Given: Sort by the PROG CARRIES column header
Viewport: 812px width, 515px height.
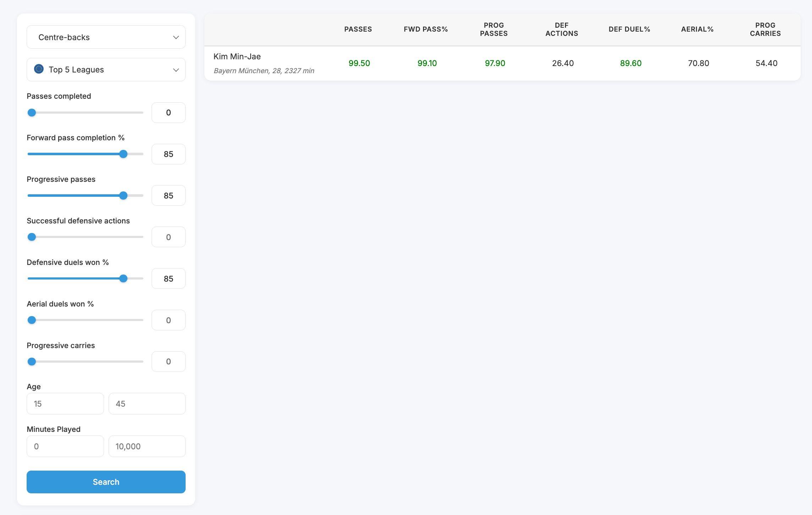Looking at the screenshot, I should pos(765,29).
